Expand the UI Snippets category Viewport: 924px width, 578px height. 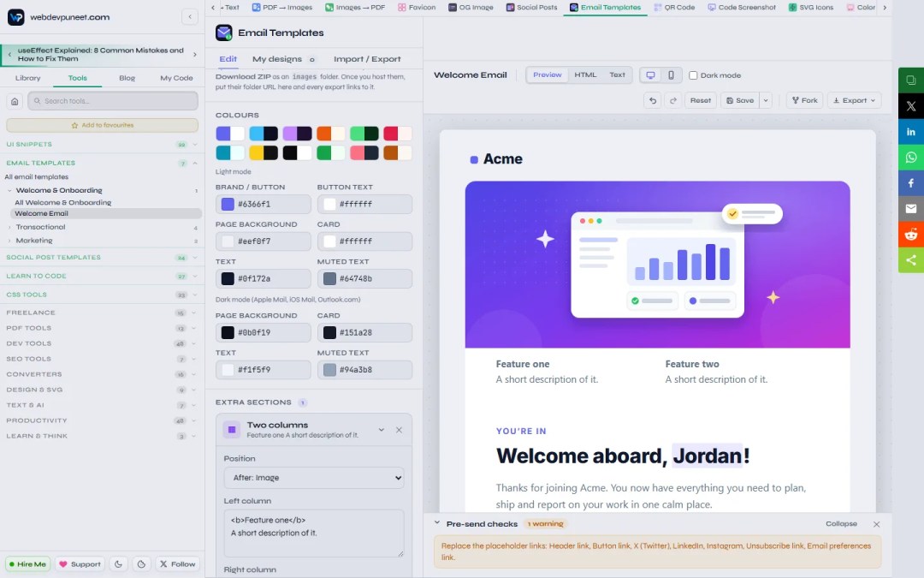(101, 145)
